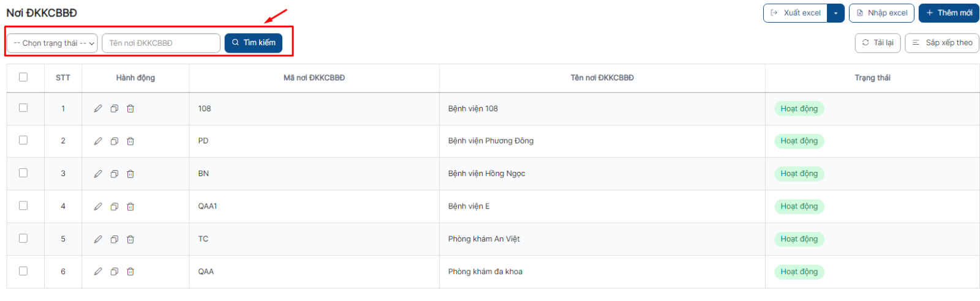Image resolution: width=980 pixels, height=301 pixels.
Task: Duplicate the Phòng khám An Việt row
Action: pyautogui.click(x=115, y=239)
